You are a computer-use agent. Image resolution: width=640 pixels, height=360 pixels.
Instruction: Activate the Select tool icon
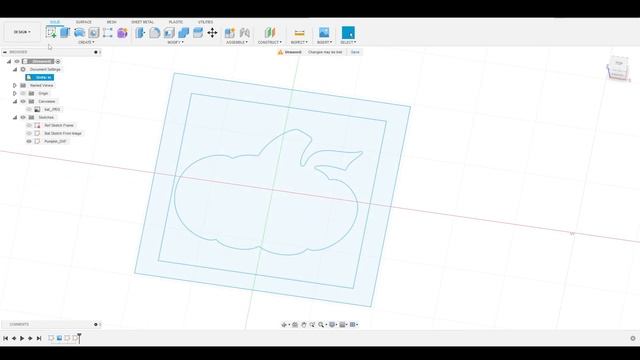(348, 33)
